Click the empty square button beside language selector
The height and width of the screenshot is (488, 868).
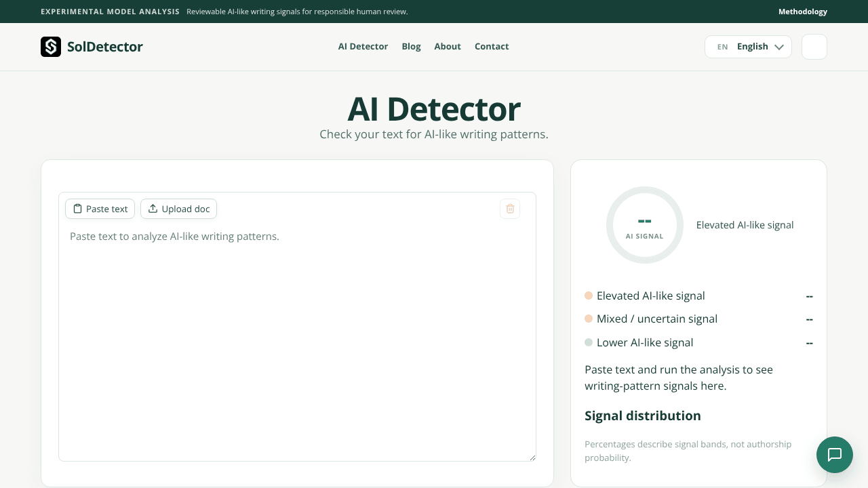coord(814,47)
